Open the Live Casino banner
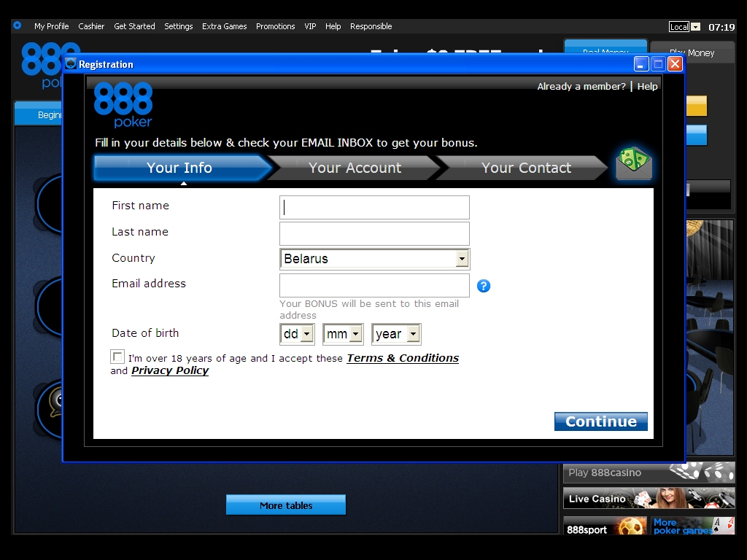Image resolution: width=747 pixels, height=560 pixels. point(649,499)
